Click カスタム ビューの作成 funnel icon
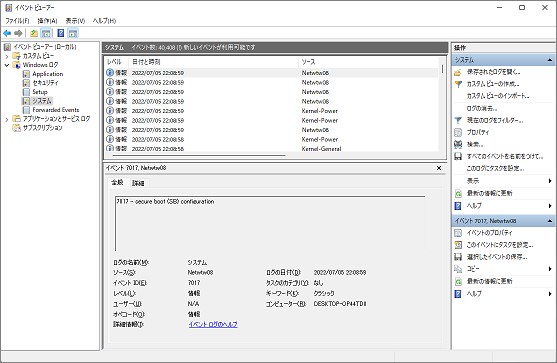Screen dimensions: 557x363 [458, 84]
